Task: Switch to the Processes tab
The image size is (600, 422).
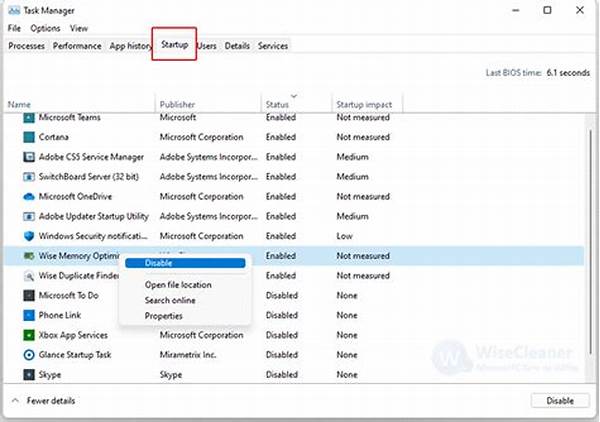Action: [26, 46]
